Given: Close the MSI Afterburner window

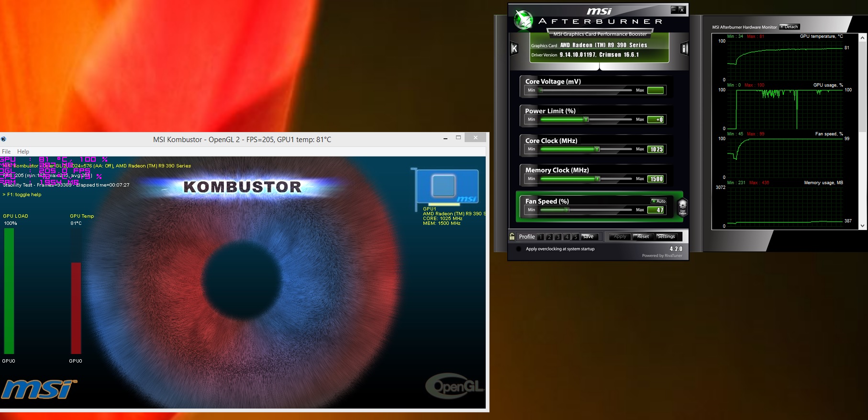Looking at the screenshot, I should click(682, 9).
